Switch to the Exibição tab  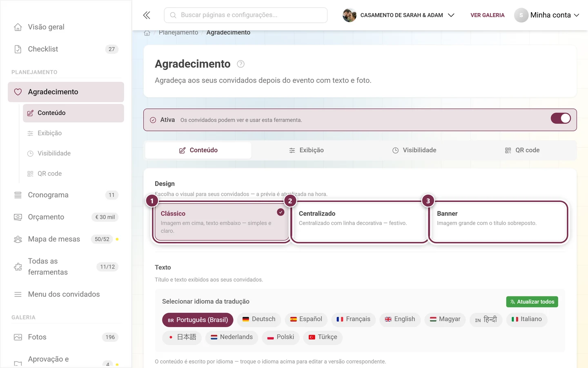click(306, 150)
